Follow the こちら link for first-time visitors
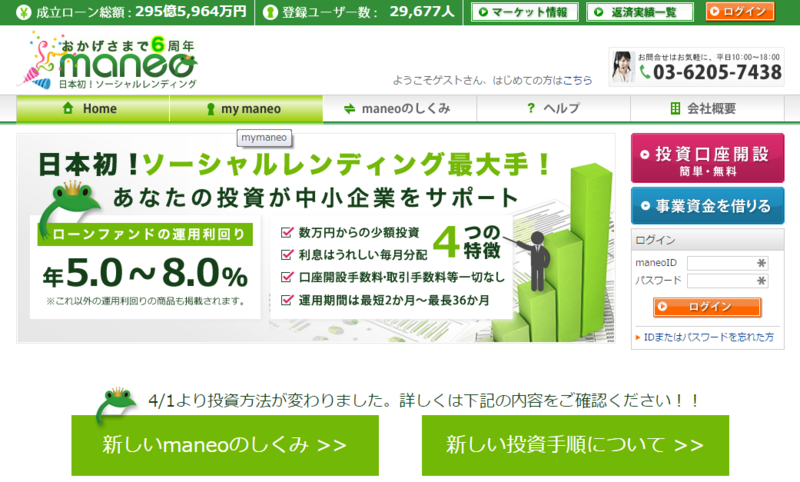 click(577, 80)
